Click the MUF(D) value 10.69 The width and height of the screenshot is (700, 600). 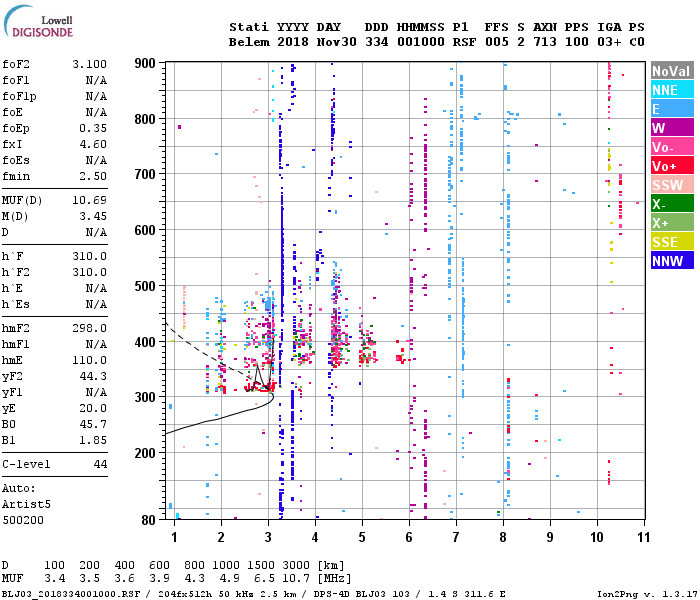click(x=90, y=200)
